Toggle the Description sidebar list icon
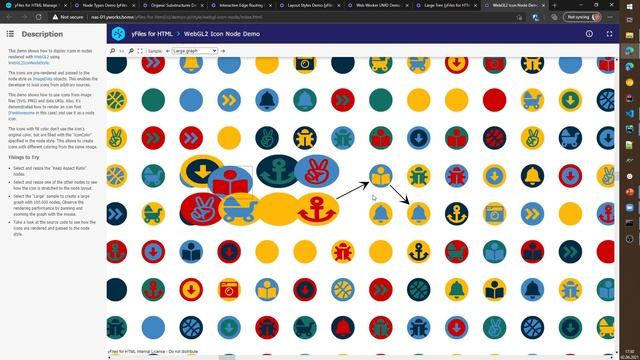The image size is (640, 360). tap(10, 34)
